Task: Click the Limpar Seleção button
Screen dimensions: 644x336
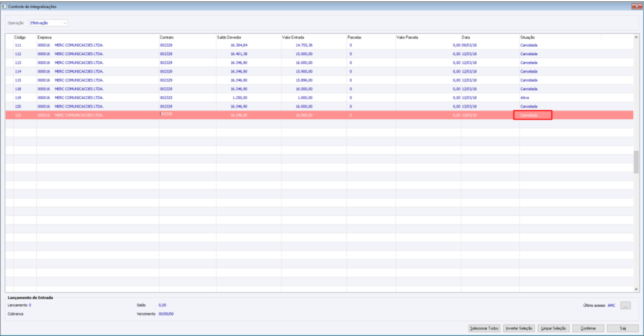Action: 554,329
